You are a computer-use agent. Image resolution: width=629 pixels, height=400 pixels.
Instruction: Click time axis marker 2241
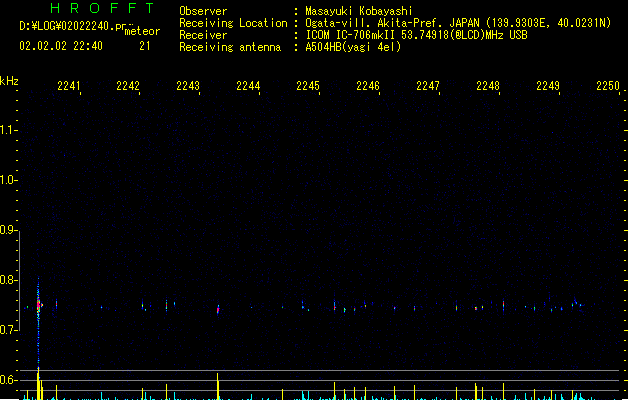[69, 86]
